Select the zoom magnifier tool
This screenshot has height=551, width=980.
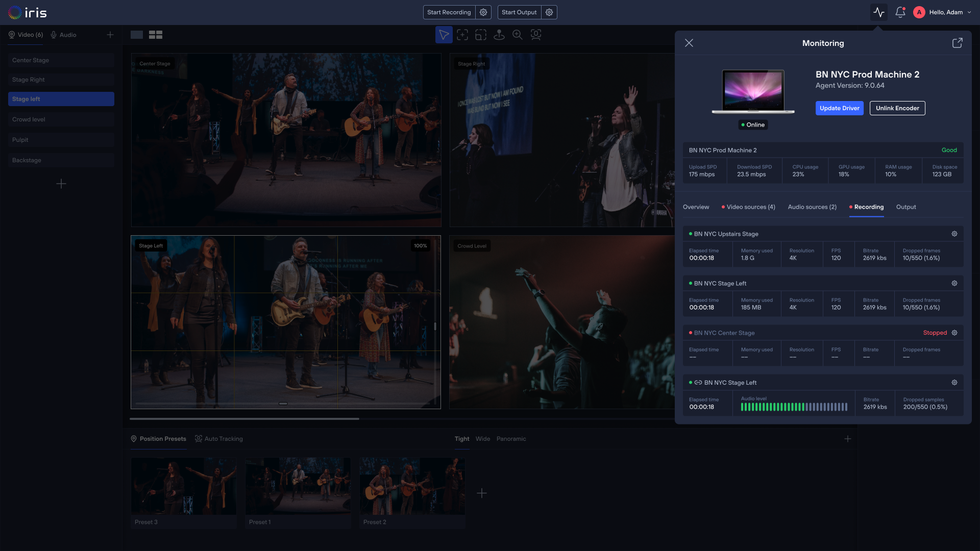click(x=518, y=35)
